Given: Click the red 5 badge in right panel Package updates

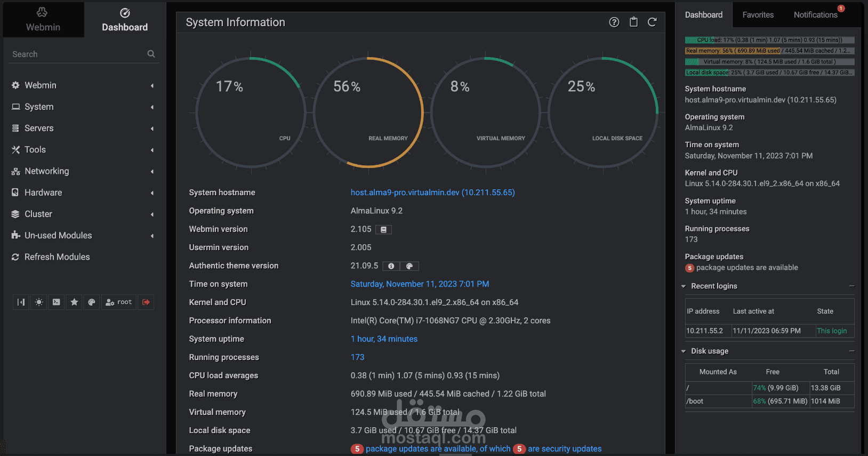Looking at the screenshot, I should (690, 268).
